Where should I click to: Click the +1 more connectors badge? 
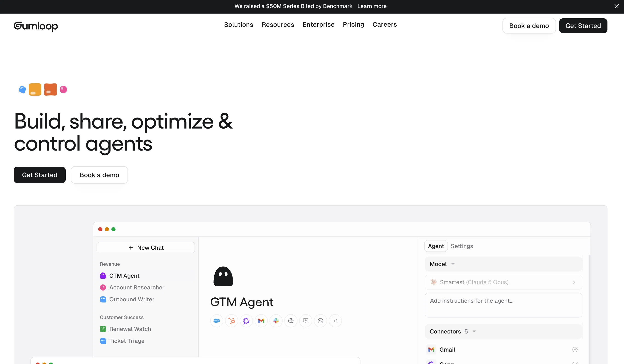click(335, 321)
